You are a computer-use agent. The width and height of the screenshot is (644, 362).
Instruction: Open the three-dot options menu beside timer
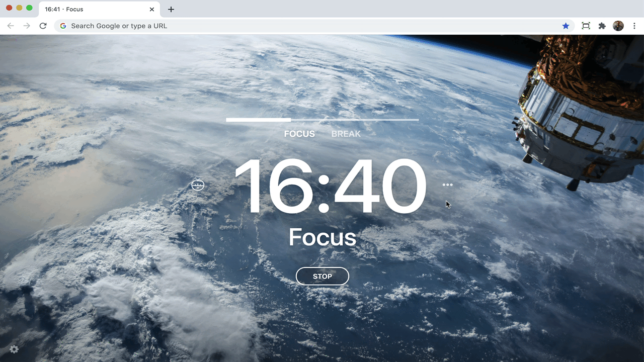[447, 185]
